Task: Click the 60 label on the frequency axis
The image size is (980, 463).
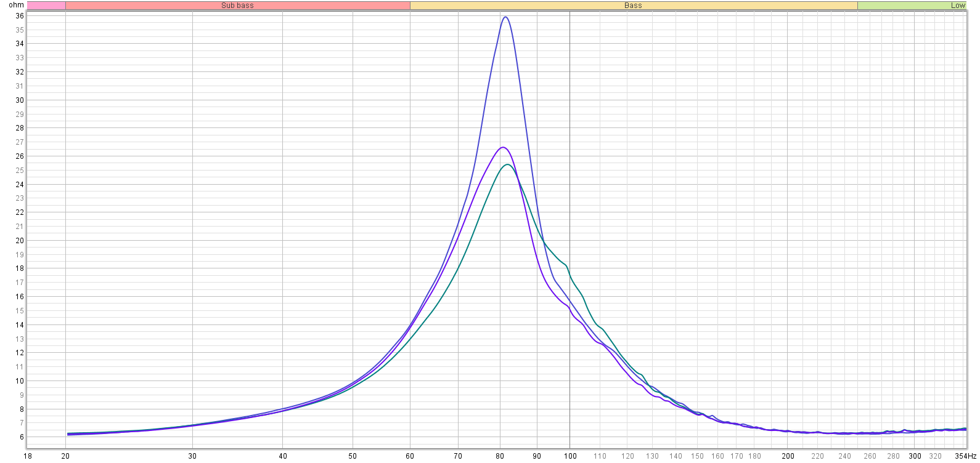Action: (x=410, y=456)
